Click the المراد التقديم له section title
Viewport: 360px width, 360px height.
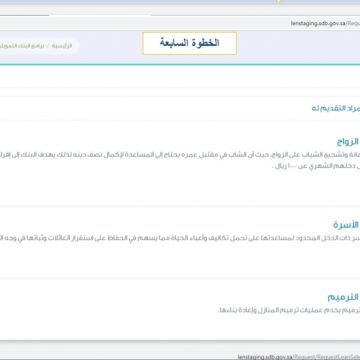[336, 108]
